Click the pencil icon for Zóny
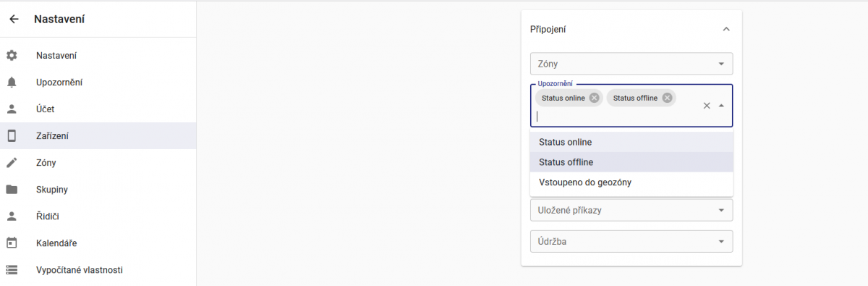Image resolution: width=868 pixels, height=286 pixels. [x=12, y=163]
